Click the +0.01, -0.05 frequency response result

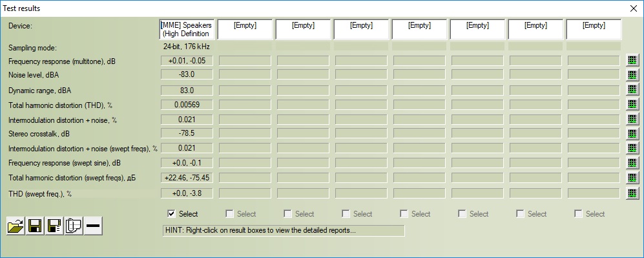(x=187, y=61)
